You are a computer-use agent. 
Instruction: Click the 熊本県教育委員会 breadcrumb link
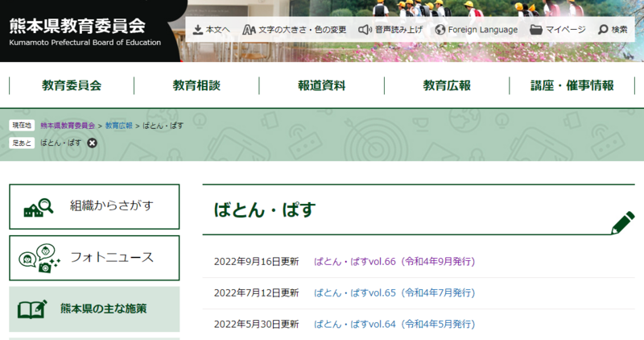[x=68, y=126]
